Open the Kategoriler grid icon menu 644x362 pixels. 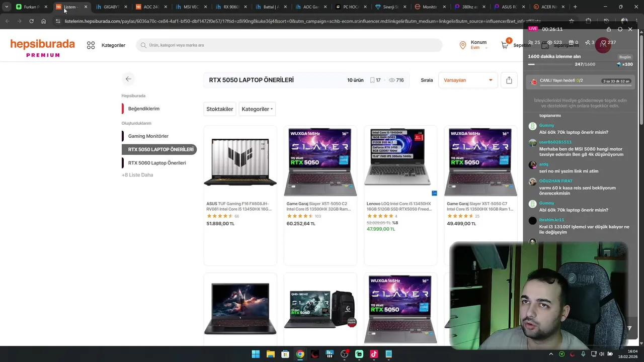click(x=91, y=45)
